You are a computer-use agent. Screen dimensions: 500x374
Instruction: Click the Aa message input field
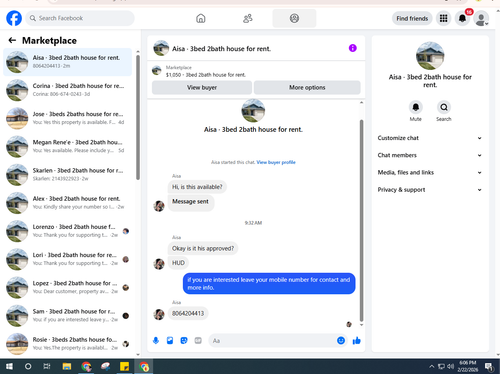click(273, 341)
